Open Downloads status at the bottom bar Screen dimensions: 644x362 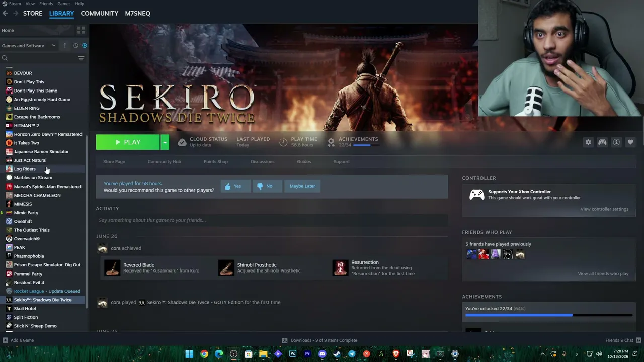tap(319, 340)
